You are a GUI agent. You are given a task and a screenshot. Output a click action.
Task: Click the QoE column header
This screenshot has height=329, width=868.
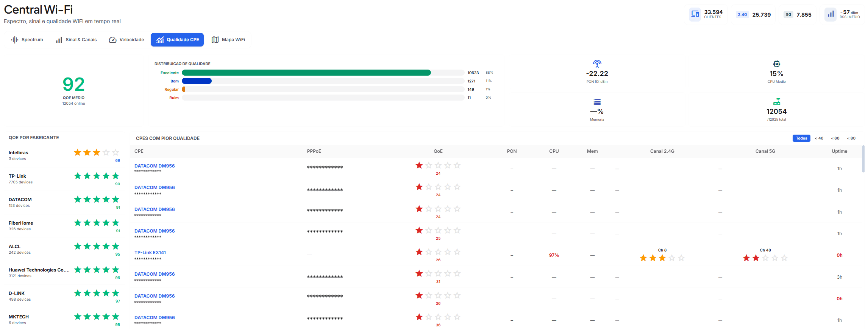(x=438, y=151)
